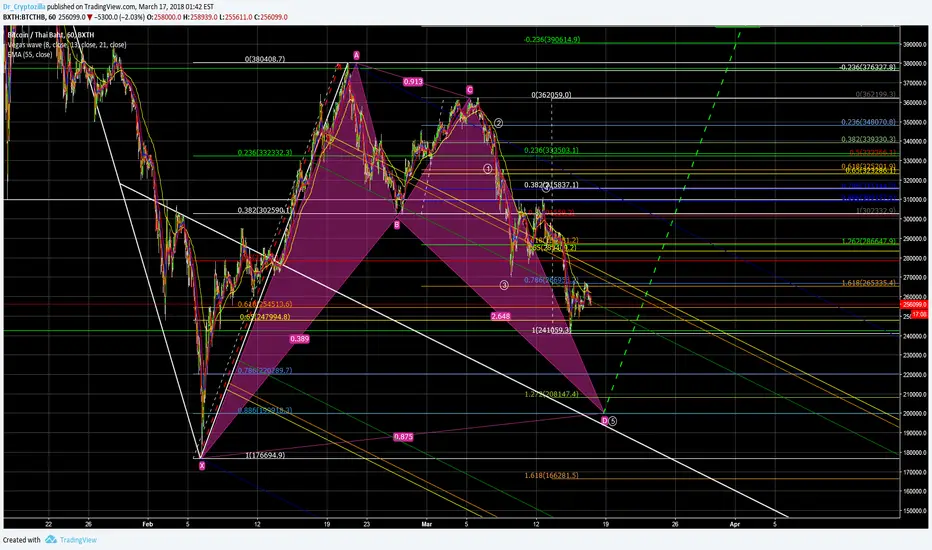Screen dimensions: 932x550
Task: Select the Vegas wave indicator legend
Action: (67, 45)
